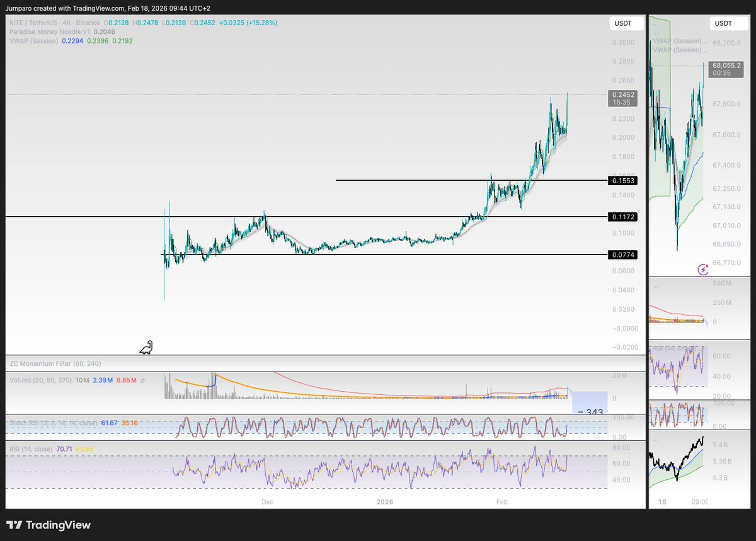Click the 500M volume scale label in right chart
This screenshot has height=541, width=756.
click(723, 283)
